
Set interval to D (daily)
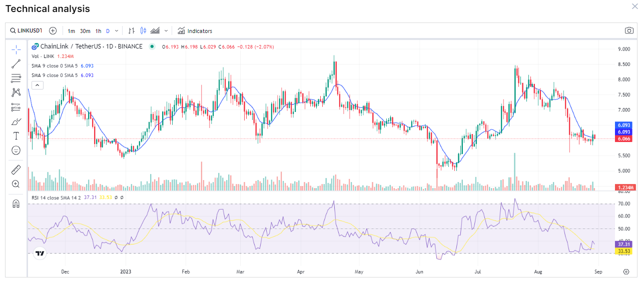coord(108,31)
